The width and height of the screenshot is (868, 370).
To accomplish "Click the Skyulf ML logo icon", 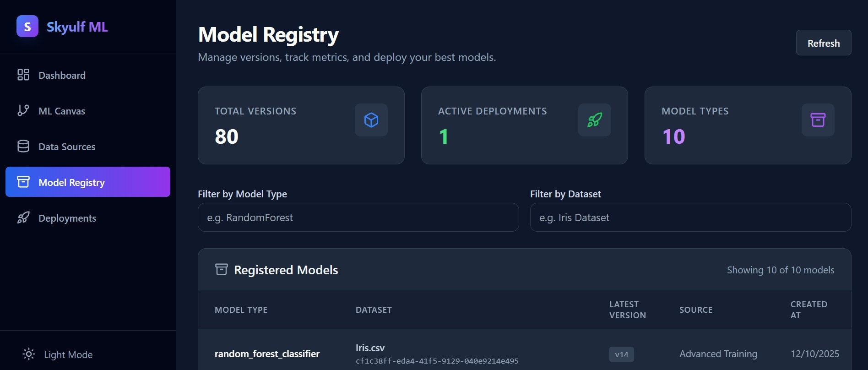I will 27,26.
